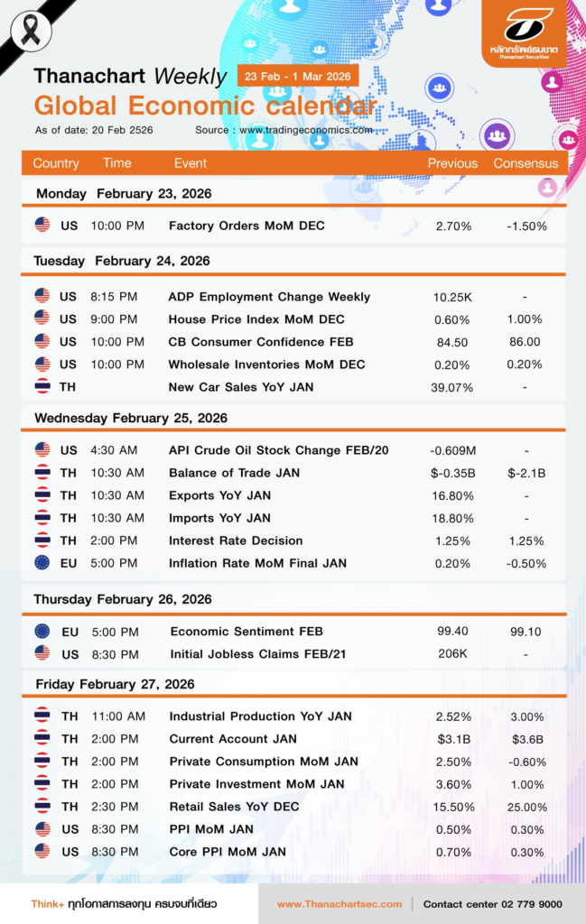Click EU flag beside Inflation Rate MoM Final

(x=42, y=562)
